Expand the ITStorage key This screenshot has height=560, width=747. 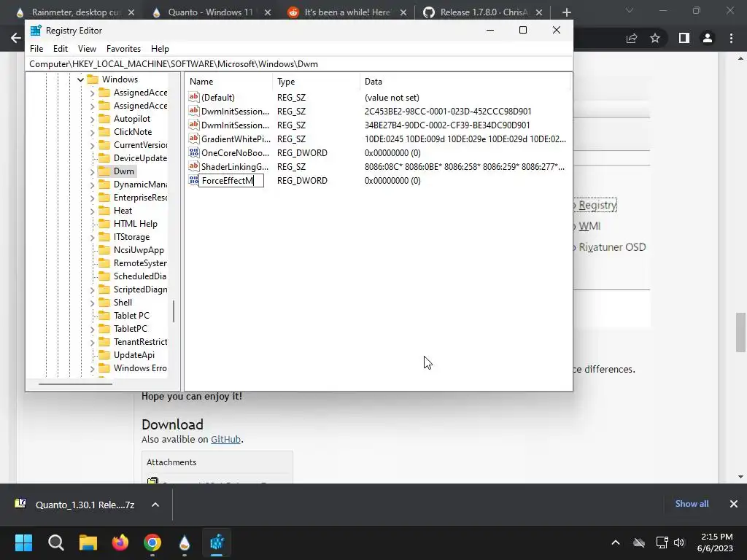point(93,237)
